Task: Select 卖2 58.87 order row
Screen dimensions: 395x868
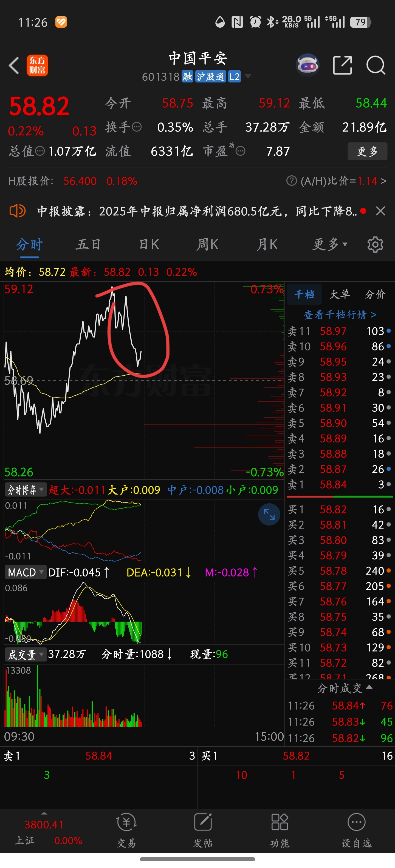Action: 339,469
